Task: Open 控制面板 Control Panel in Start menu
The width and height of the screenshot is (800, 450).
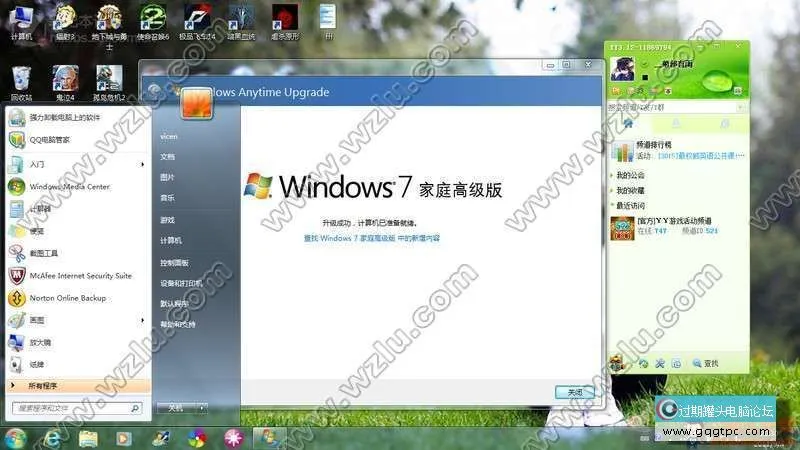Action: click(x=174, y=263)
